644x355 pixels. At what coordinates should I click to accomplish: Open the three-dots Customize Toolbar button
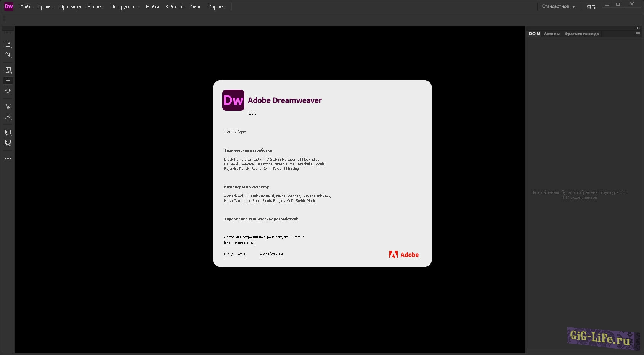point(8,158)
